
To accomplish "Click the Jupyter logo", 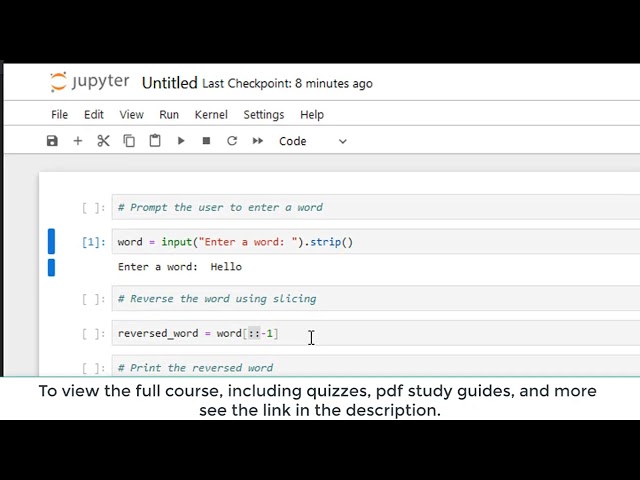I will pyautogui.click(x=90, y=82).
